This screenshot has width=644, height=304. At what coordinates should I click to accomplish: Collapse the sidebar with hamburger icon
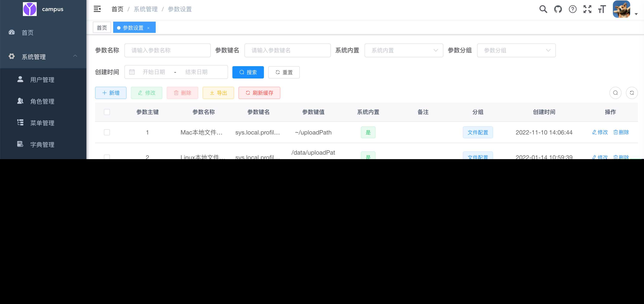pyautogui.click(x=97, y=9)
